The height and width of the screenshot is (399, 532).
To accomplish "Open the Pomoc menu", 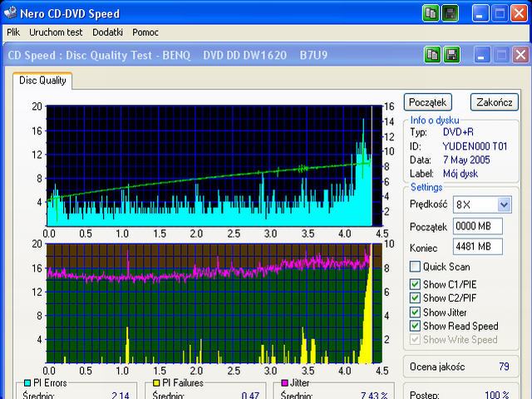I will pos(145,32).
